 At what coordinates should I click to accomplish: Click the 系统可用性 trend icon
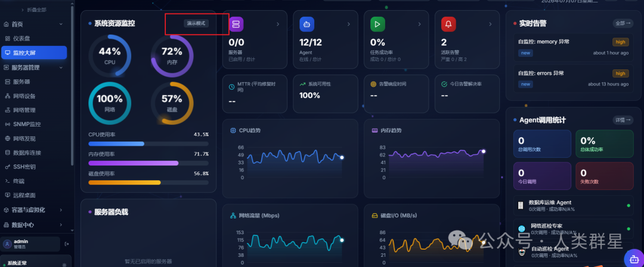pos(303,84)
